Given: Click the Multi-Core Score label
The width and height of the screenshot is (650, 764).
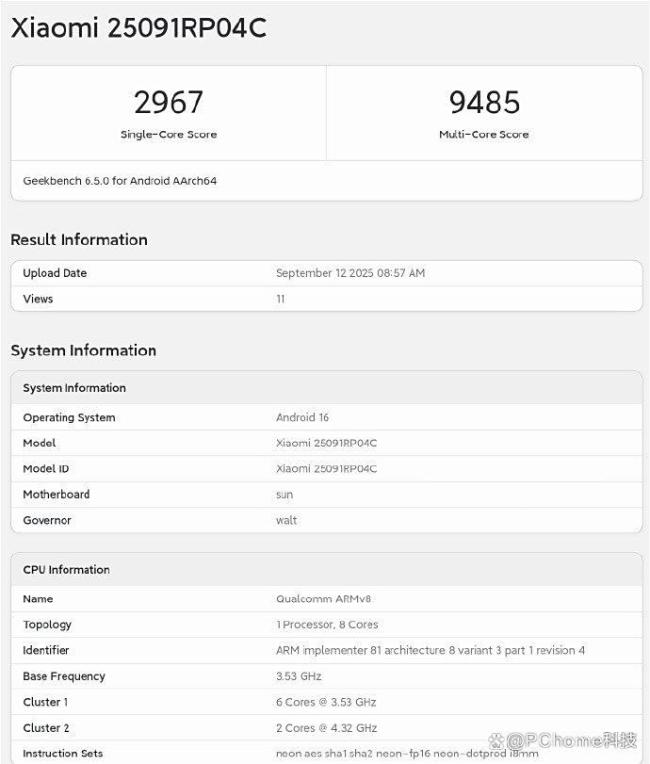Looking at the screenshot, I should [484, 134].
